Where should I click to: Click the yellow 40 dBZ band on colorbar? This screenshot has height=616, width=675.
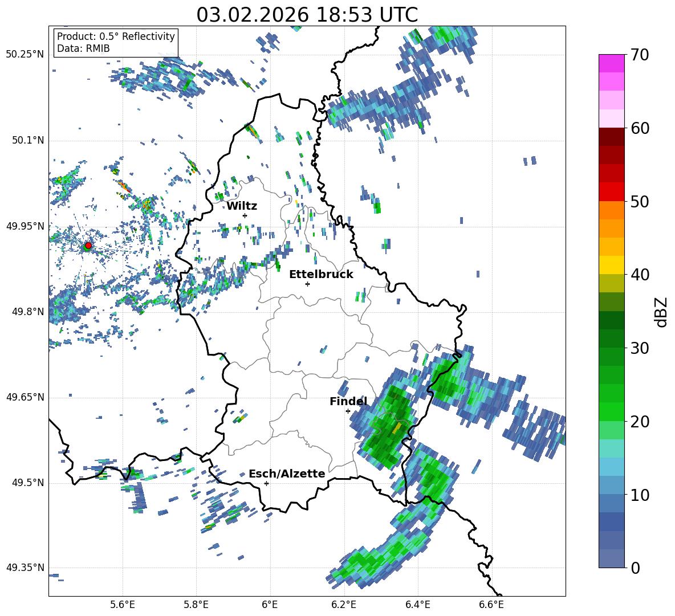tap(611, 265)
